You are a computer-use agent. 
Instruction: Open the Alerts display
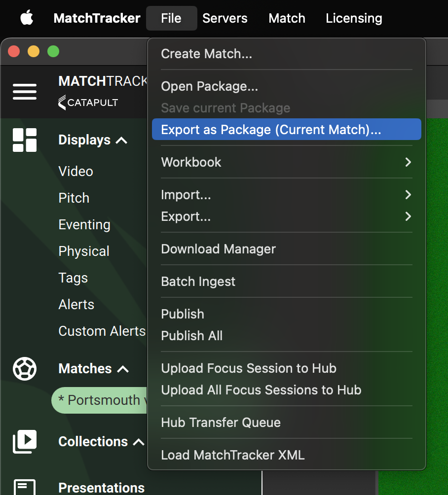pyautogui.click(x=76, y=305)
